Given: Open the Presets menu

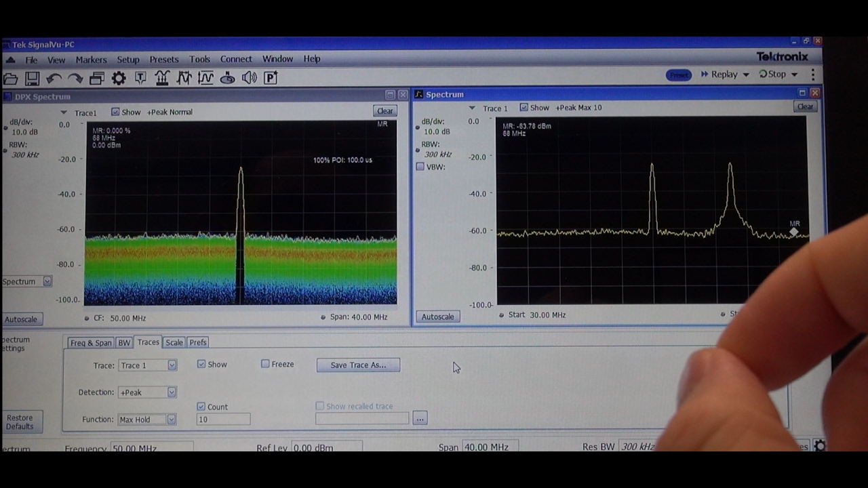Looking at the screenshot, I should coord(164,60).
